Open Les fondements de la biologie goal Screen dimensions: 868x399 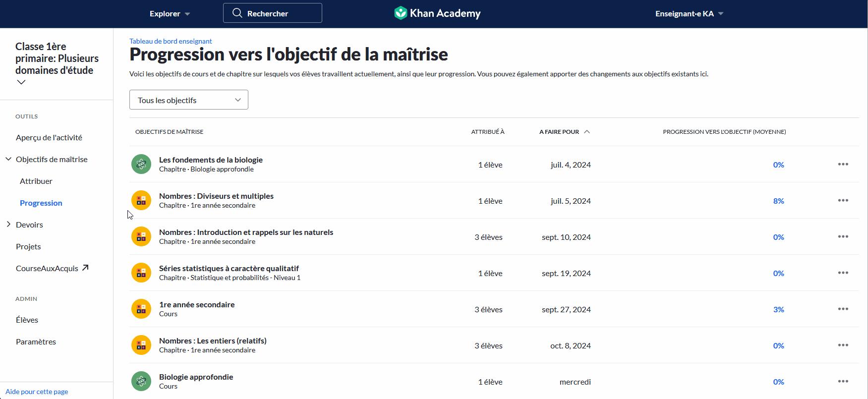pos(211,160)
